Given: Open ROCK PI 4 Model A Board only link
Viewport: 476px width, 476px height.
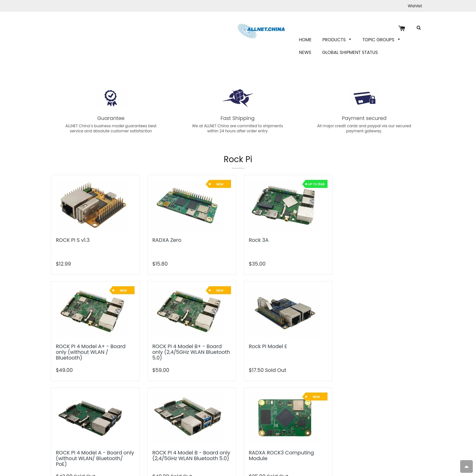Looking at the screenshot, I should click(x=95, y=458).
